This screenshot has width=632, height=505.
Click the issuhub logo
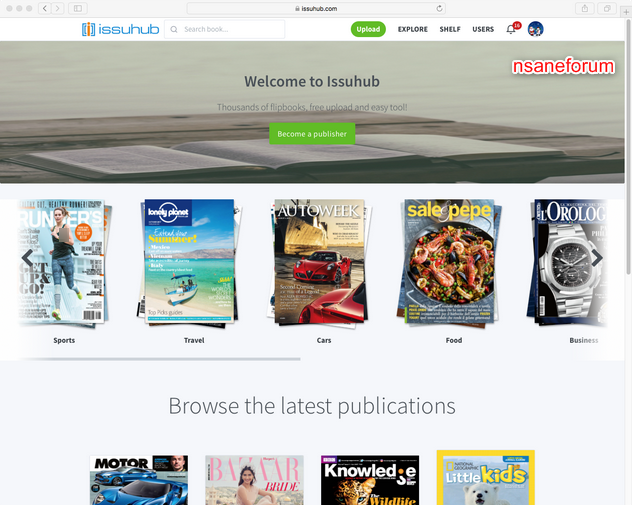pos(121,29)
